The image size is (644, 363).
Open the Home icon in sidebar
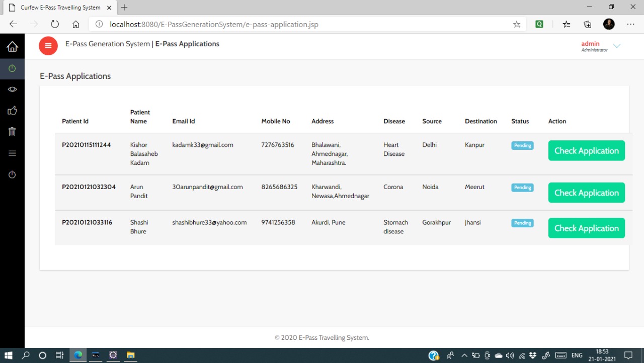(x=12, y=46)
